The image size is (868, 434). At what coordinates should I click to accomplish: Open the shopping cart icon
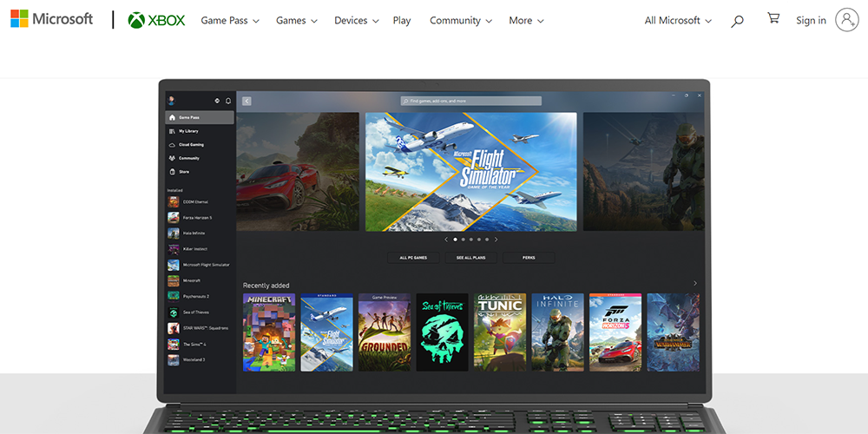coord(773,18)
